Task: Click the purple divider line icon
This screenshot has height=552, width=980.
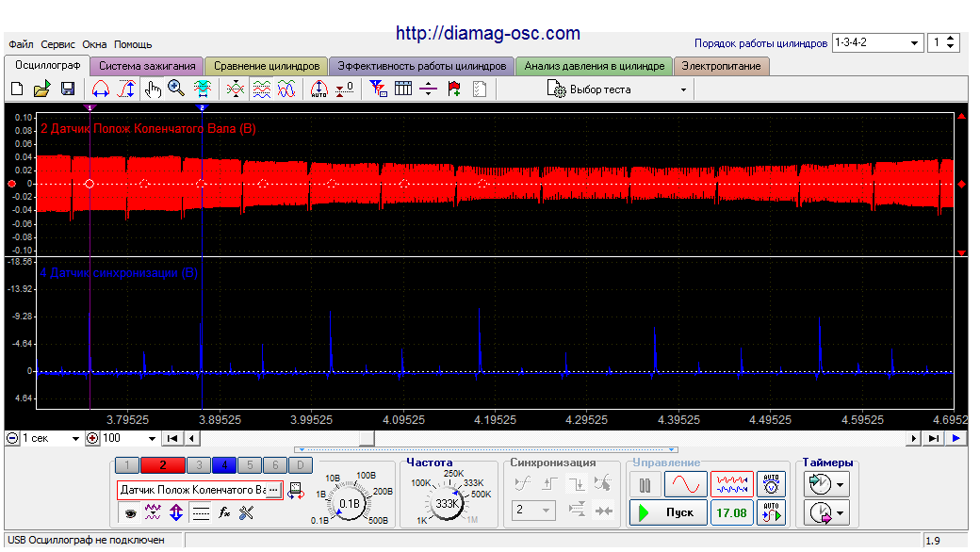Action: point(428,89)
